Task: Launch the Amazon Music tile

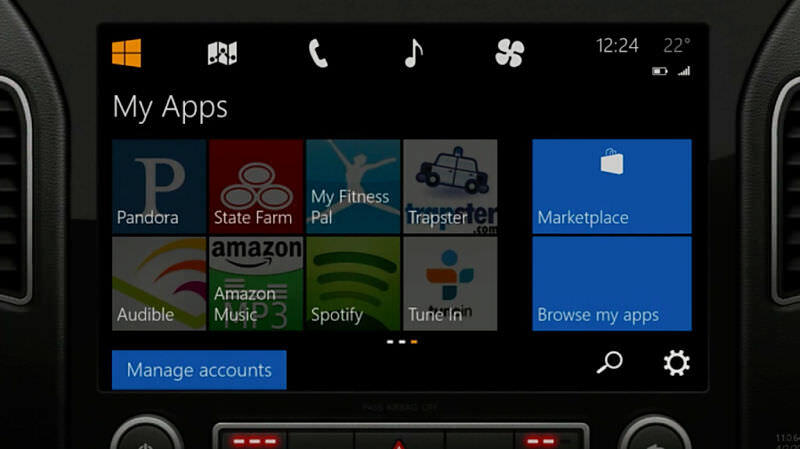Action: pyautogui.click(x=256, y=283)
